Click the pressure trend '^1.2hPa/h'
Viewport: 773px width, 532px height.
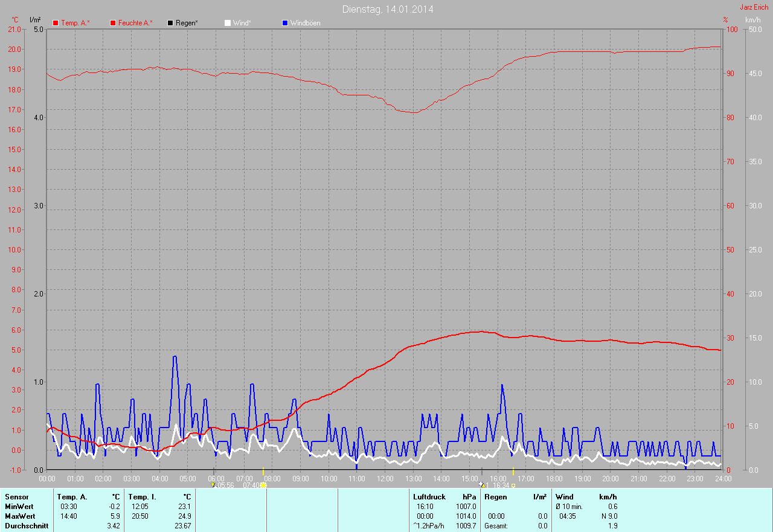tap(429, 525)
